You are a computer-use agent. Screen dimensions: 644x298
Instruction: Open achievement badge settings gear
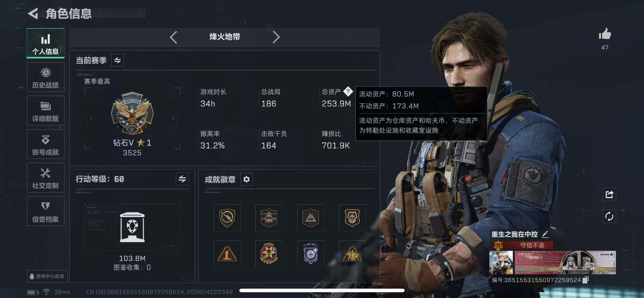click(246, 179)
